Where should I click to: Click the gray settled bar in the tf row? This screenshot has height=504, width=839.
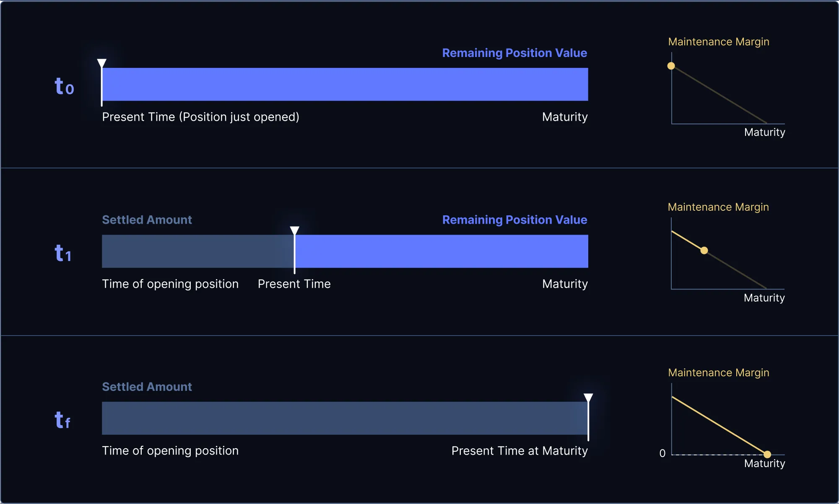[344, 418]
